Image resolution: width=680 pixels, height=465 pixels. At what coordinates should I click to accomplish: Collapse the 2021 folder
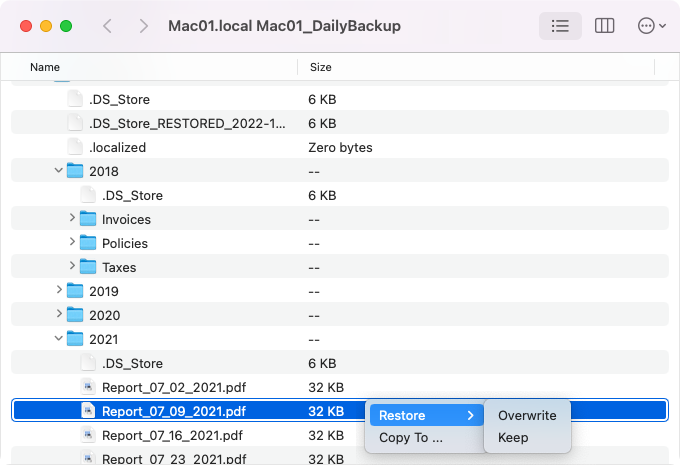(x=59, y=338)
